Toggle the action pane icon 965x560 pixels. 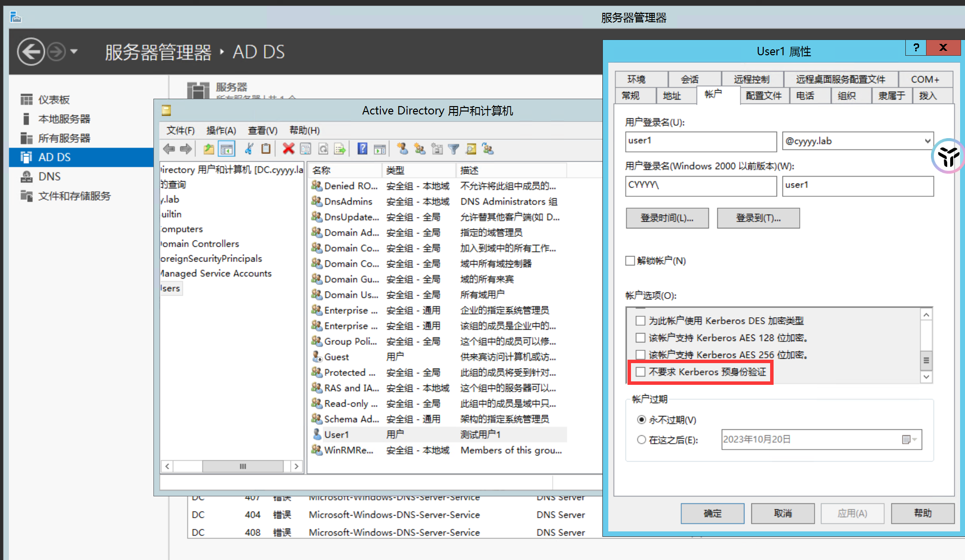tap(380, 149)
